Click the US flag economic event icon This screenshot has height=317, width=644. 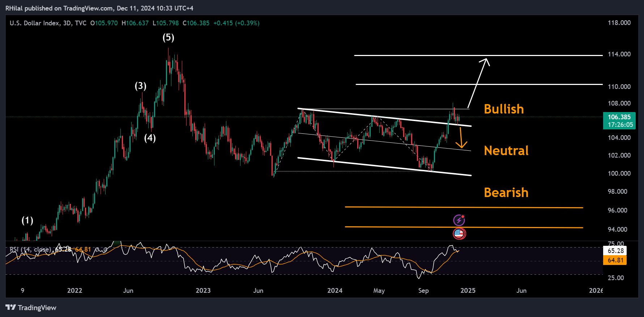(459, 234)
